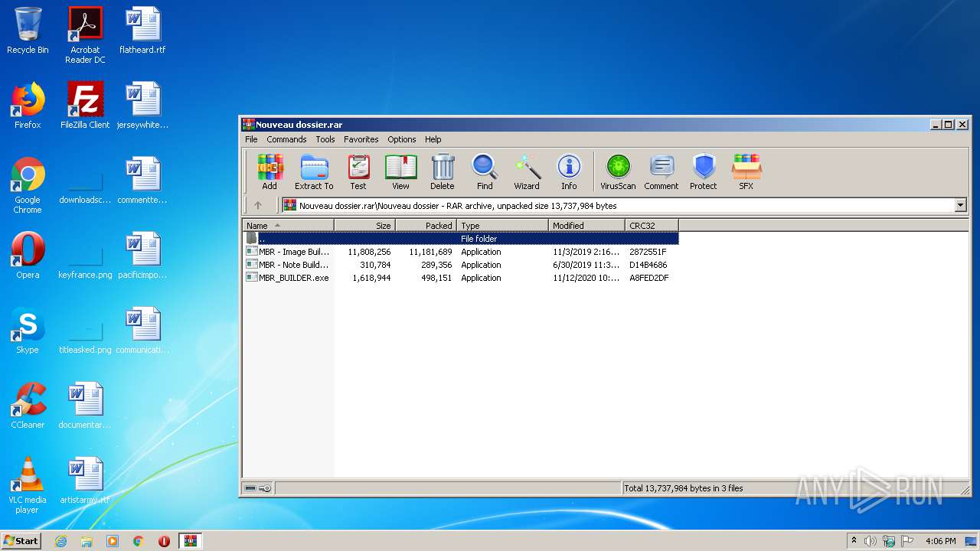Select flatheard.rtf desktop file
The image size is (980, 551).
[x=142, y=31]
